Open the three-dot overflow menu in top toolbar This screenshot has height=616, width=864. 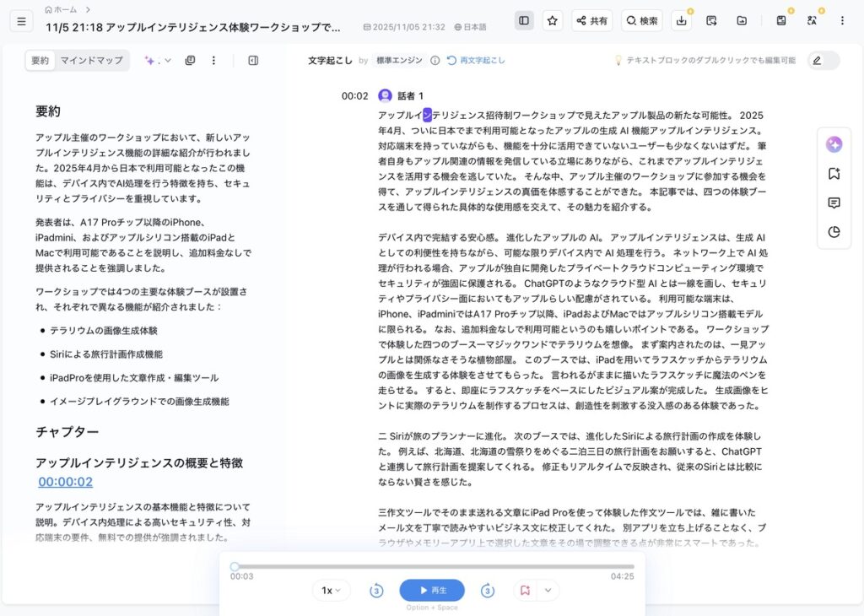click(841, 19)
